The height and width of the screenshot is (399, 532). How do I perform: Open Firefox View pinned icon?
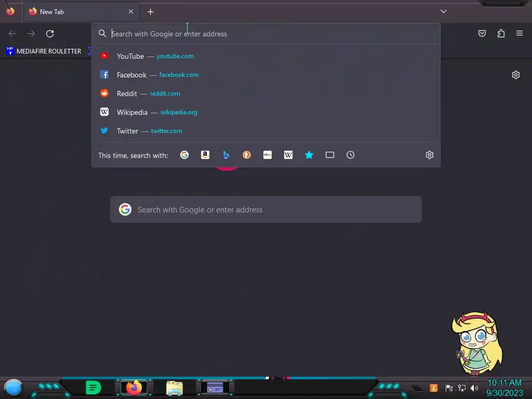tap(10, 11)
